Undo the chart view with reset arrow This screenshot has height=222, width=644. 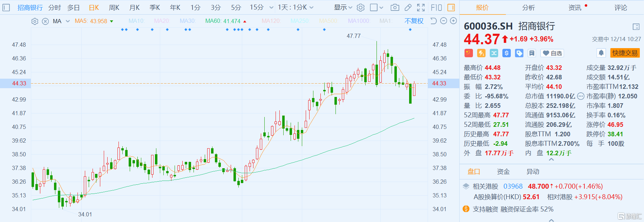click(x=434, y=21)
